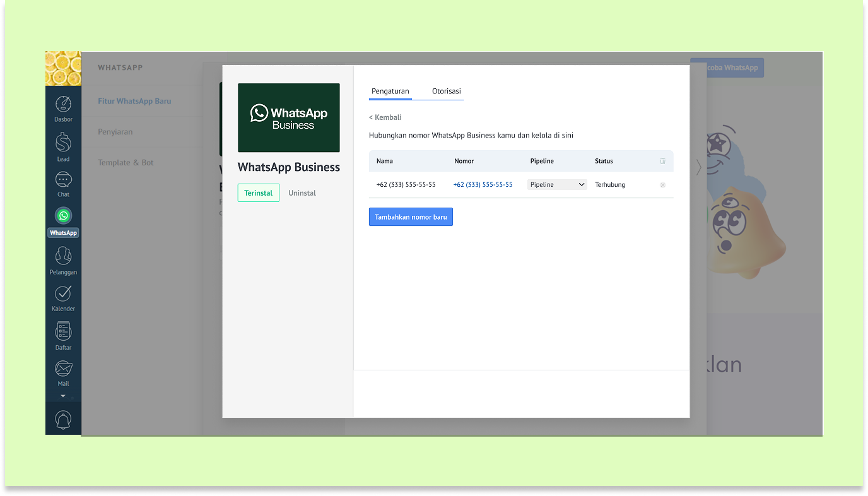Go back using the Kembali link

click(385, 117)
